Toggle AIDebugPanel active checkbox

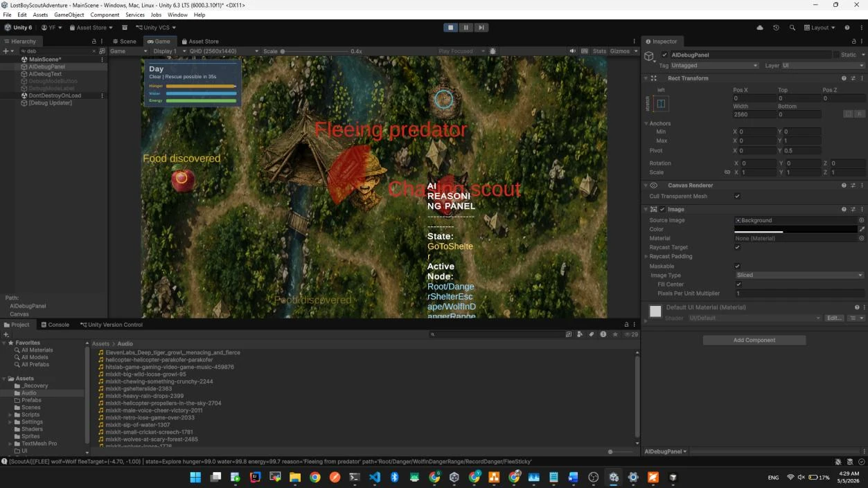tap(664, 55)
